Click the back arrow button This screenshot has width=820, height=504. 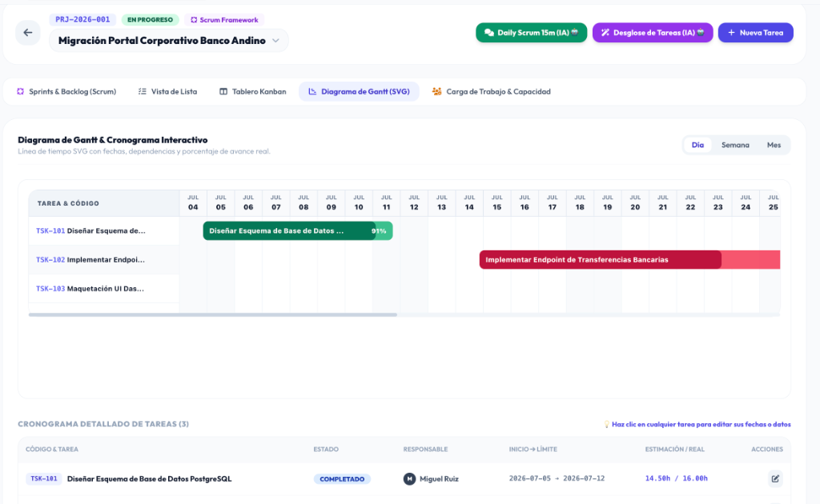click(x=28, y=32)
